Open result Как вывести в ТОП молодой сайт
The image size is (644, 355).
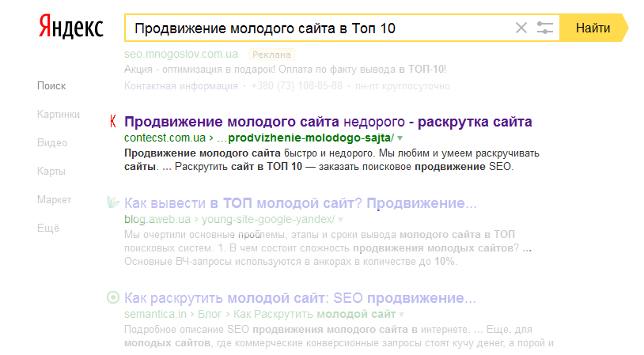(300, 203)
